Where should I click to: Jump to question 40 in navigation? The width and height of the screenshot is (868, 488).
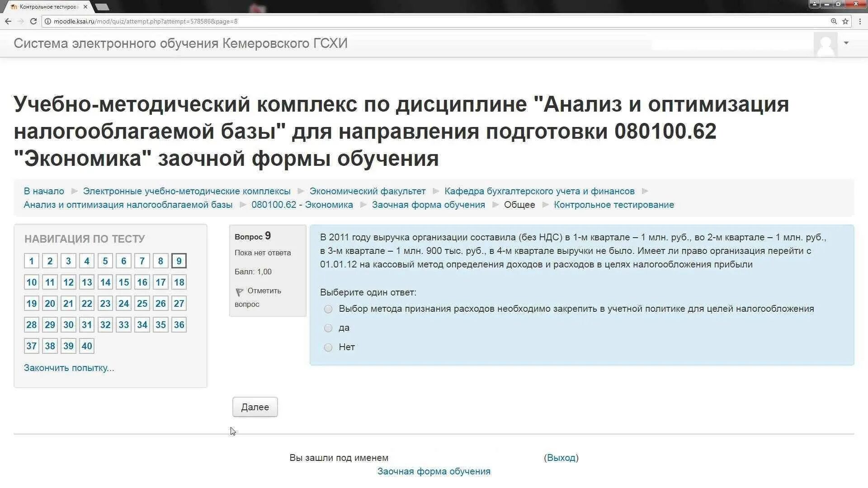click(x=87, y=346)
